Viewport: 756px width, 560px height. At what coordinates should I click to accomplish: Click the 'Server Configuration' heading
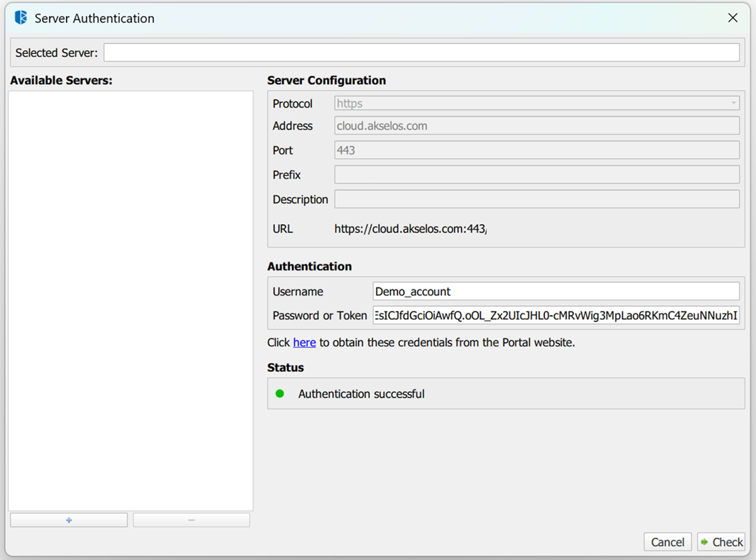click(x=327, y=80)
